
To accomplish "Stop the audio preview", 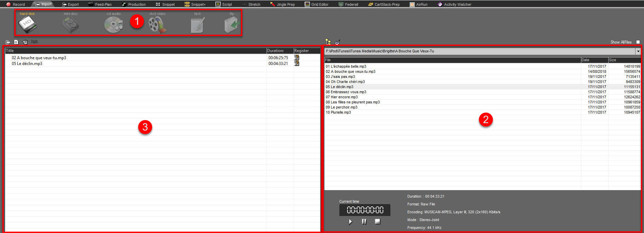I will [x=377, y=221].
